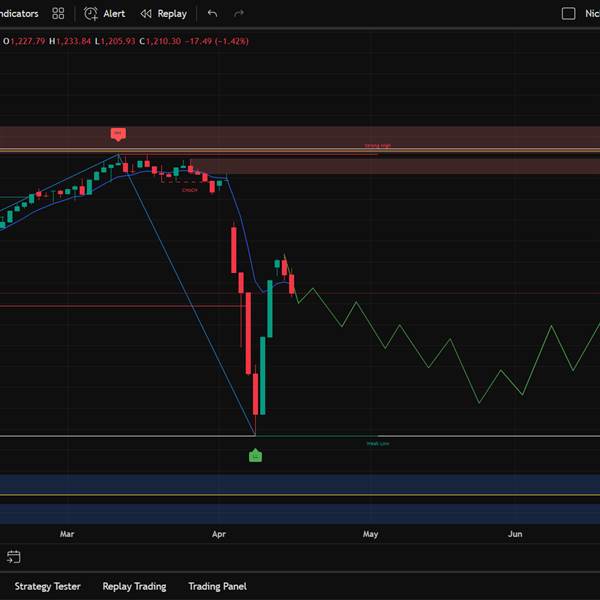Open the Indicators menu
600x600 pixels.
click(19, 14)
